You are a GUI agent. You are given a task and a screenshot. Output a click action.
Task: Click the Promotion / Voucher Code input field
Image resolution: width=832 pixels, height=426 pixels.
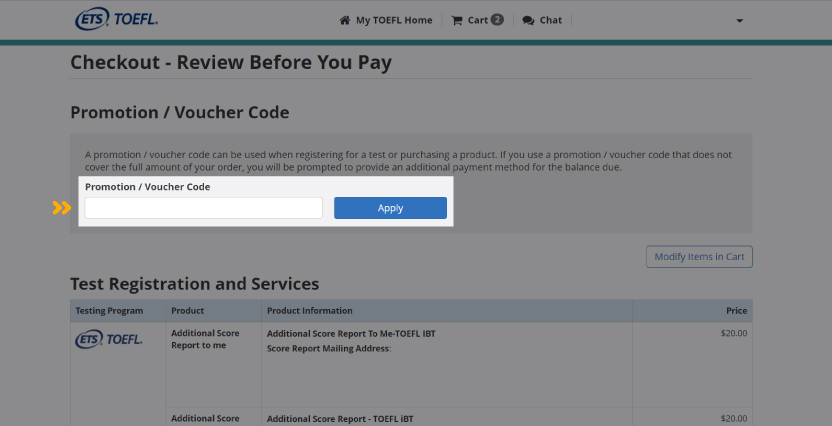[204, 208]
